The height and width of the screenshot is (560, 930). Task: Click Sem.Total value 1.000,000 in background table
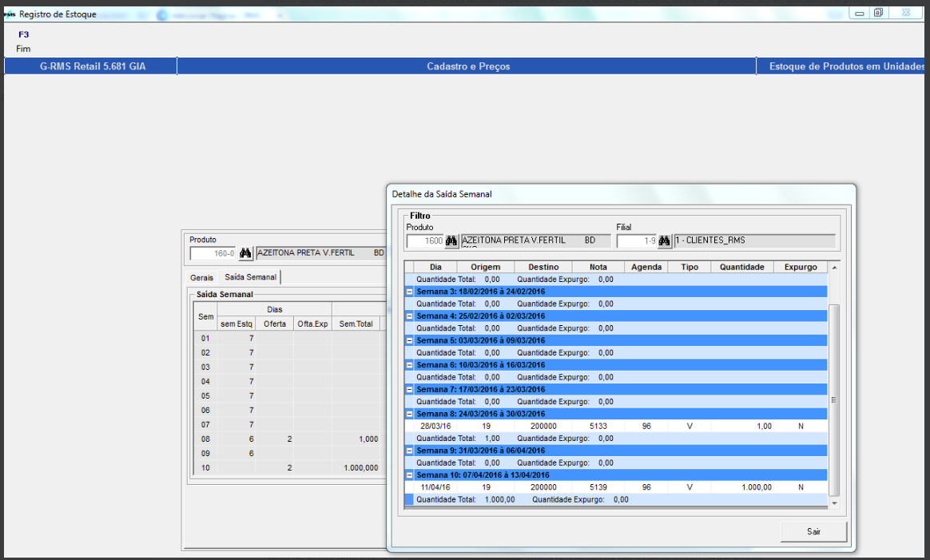point(356,468)
